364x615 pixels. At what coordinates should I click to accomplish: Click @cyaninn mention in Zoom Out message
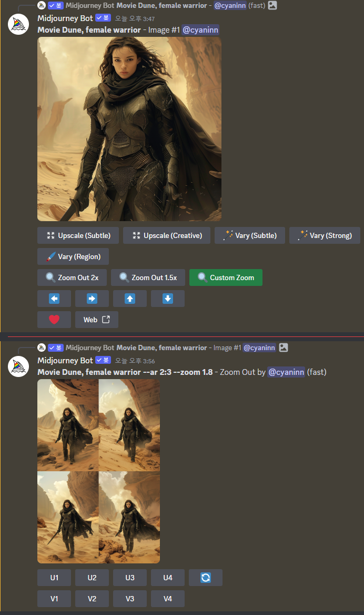[x=286, y=372]
